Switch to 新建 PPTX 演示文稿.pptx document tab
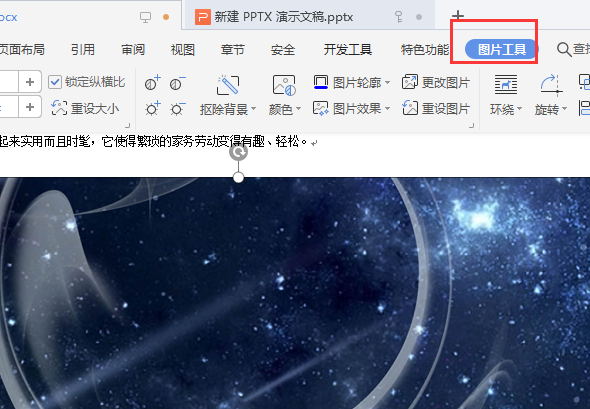 pyautogui.click(x=274, y=17)
